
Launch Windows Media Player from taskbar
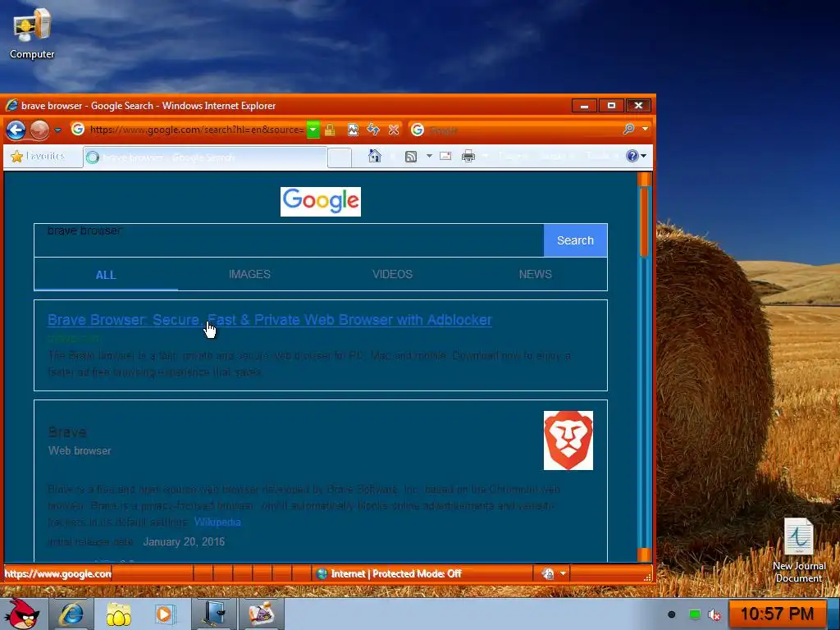pyautogui.click(x=166, y=614)
